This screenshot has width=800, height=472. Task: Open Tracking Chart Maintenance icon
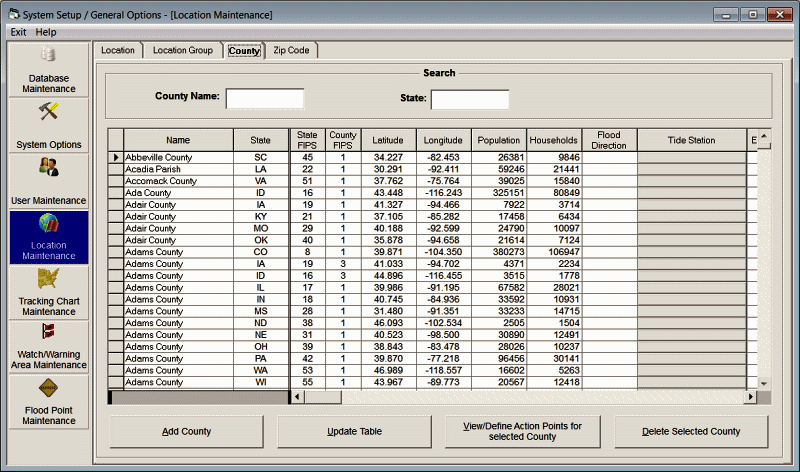(x=48, y=279)
